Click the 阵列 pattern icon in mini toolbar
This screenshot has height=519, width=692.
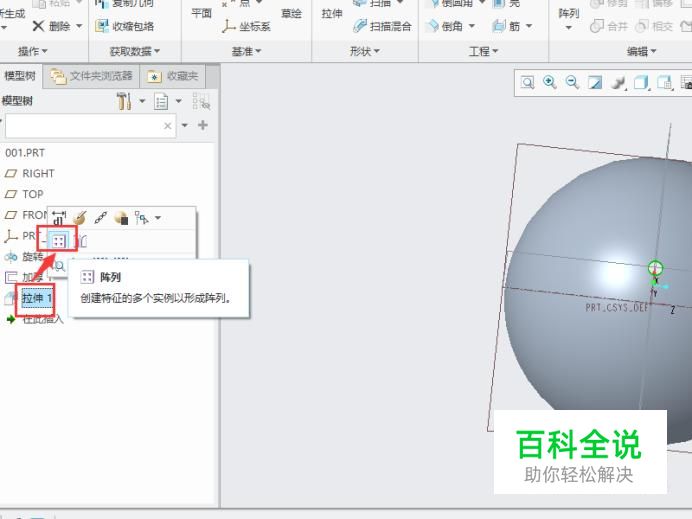pos(59,241)
